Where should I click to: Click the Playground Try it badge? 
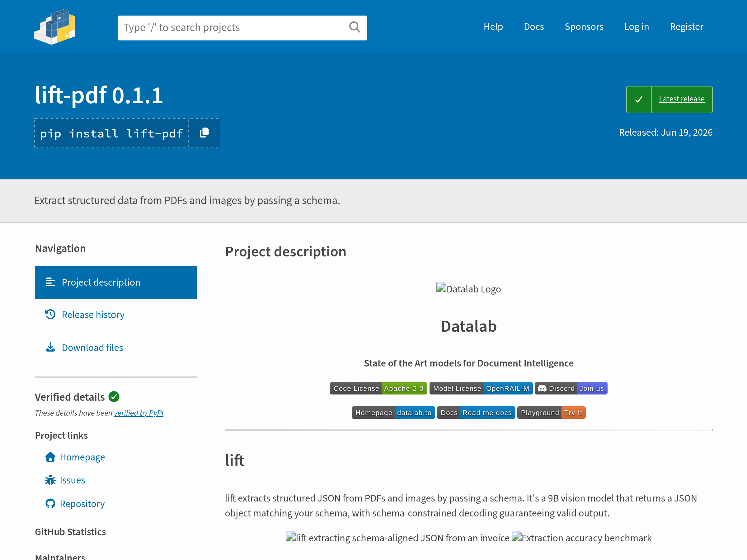coord(551,413)
